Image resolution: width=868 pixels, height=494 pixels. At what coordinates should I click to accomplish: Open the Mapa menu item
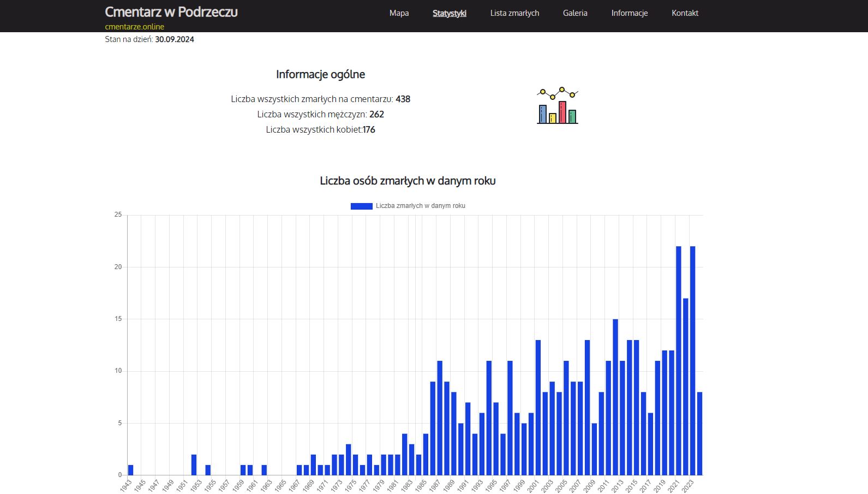[399, 13]
